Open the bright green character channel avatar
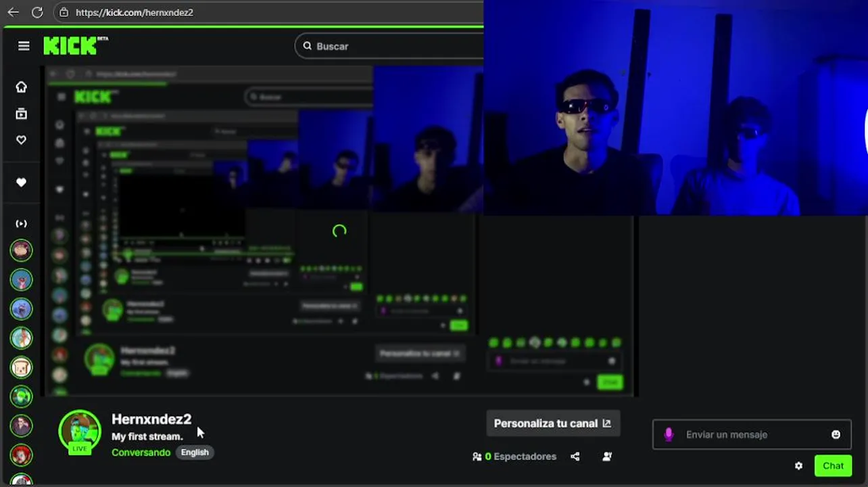This screenshot has width=868, height=487. 22,396
